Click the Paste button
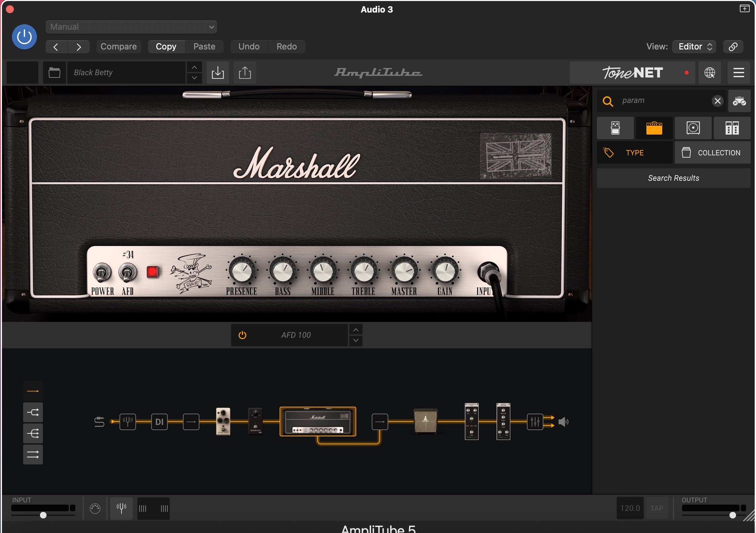Screen dimensions: 756x533 point(204,47)
